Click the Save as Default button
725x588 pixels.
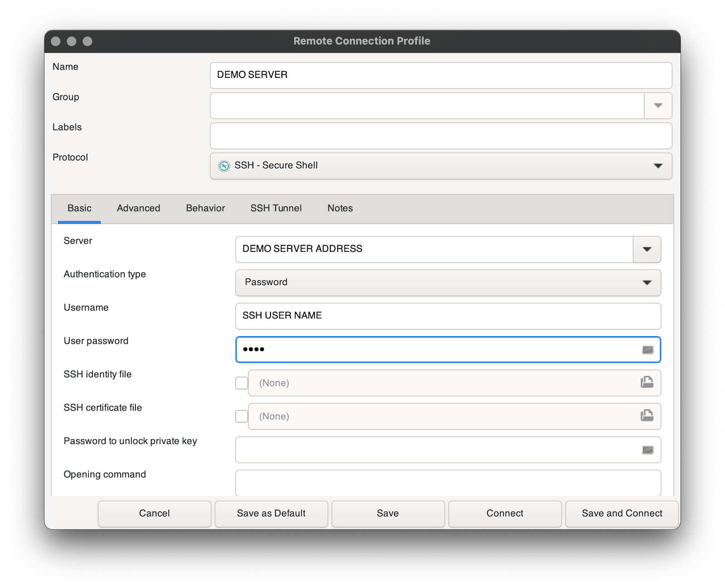(x=271, y=513)
